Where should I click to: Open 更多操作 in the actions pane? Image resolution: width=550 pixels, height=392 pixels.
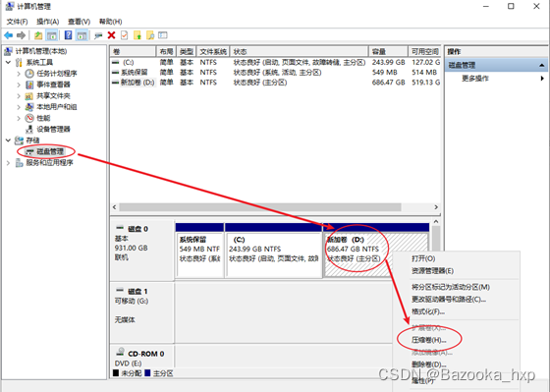pyautogui.click(x=475, y=79)
